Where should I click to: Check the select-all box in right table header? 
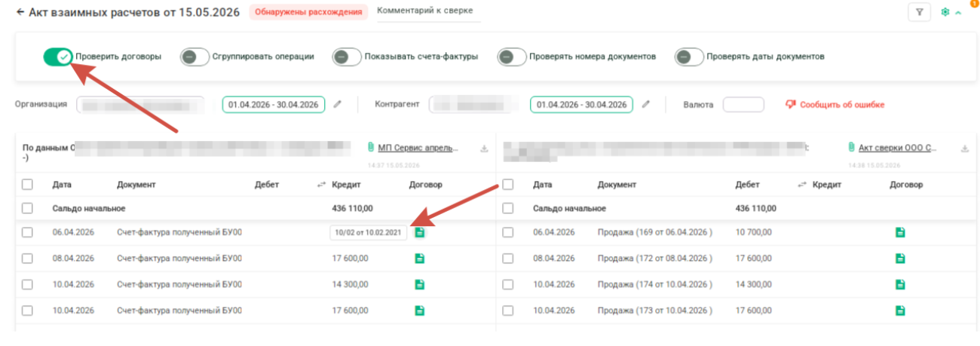508,184
